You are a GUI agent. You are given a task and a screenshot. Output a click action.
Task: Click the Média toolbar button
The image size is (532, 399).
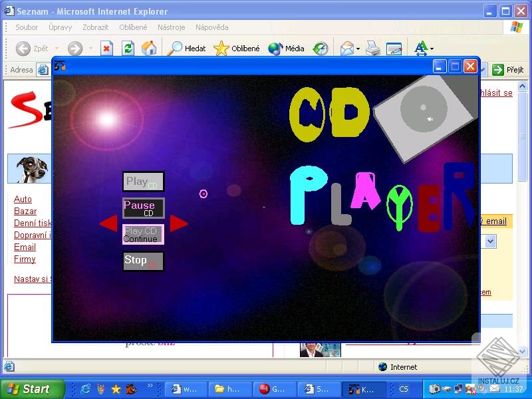[x=286, y=49]
